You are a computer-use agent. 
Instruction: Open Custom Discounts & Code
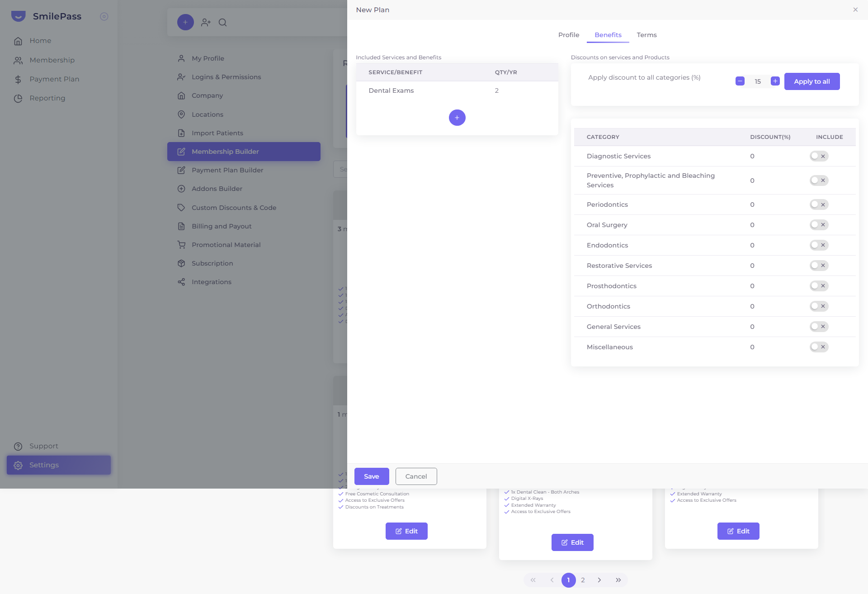click(244, 208)
